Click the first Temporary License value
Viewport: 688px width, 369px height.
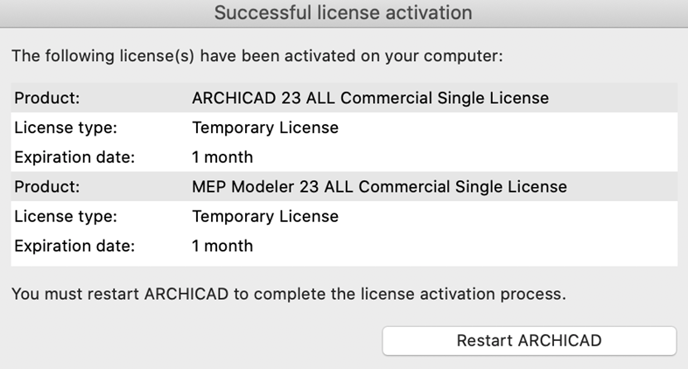265,128
